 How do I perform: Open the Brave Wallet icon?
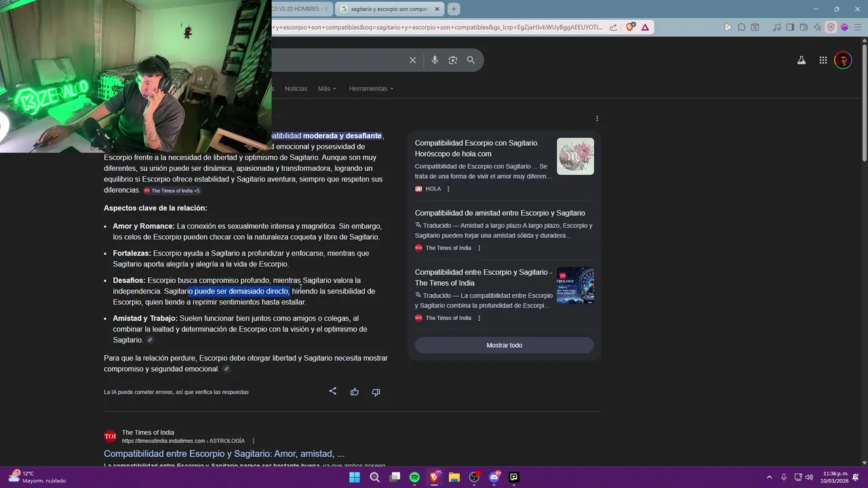click(804, 27)
